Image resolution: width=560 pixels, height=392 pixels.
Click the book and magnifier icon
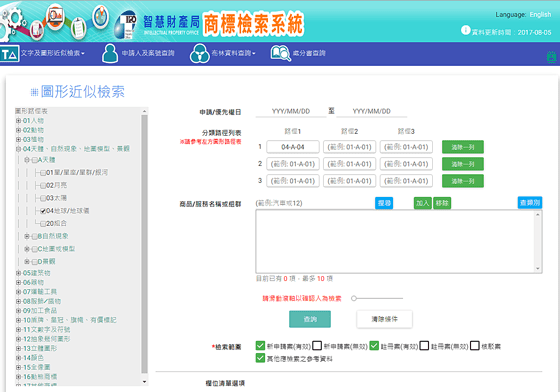click(280, 54)
